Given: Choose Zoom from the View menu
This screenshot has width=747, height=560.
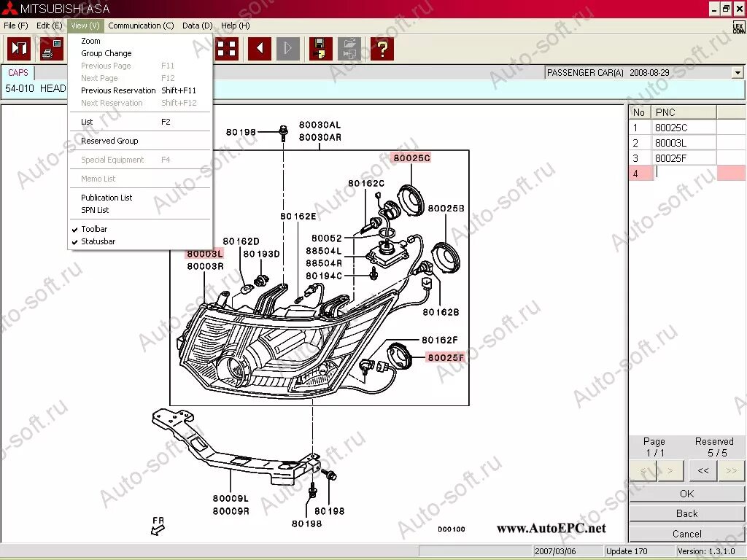Looking at the screenshot, I should (x=140, y=41).
